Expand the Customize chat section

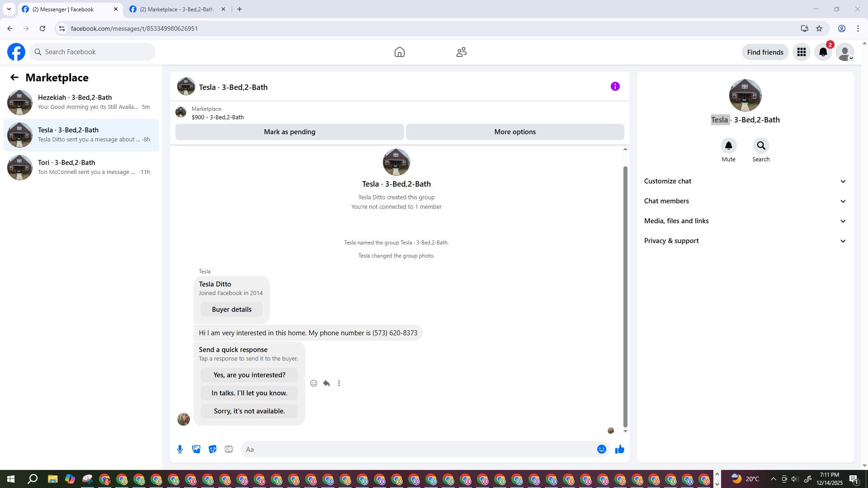tap(745, 181)
